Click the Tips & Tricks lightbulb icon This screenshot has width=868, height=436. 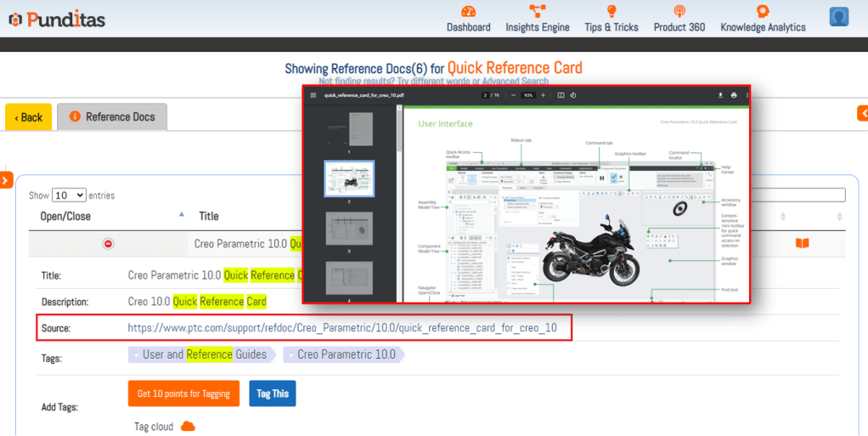[611, 11]
